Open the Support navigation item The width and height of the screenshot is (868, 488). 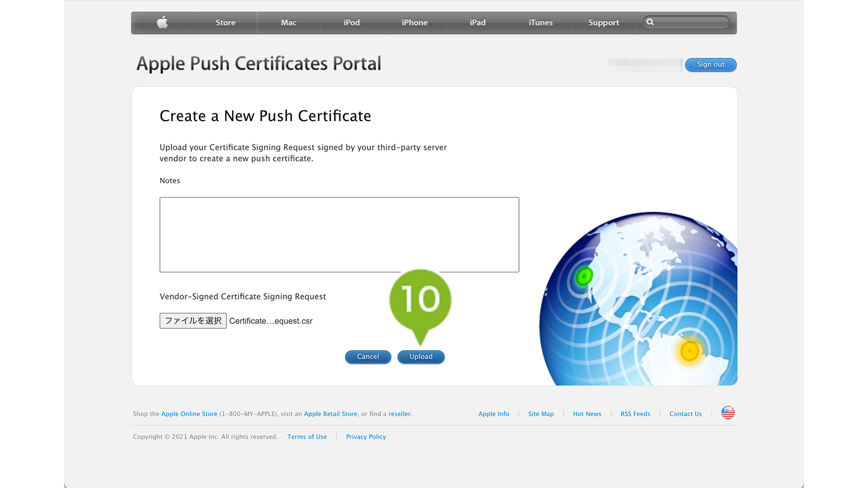pos(603,22)
